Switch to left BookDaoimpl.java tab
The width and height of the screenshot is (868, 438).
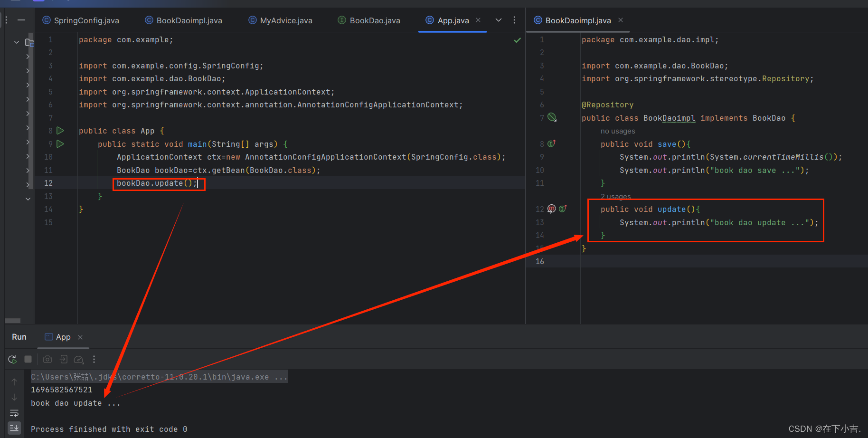183,20
